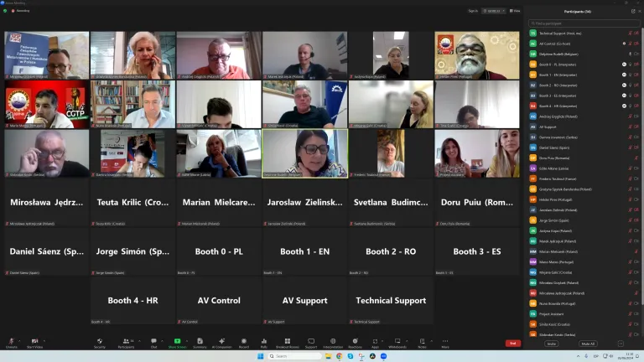Toggle the camera icon for Project Assistant
644x362 pixels.
coord(636,314)
